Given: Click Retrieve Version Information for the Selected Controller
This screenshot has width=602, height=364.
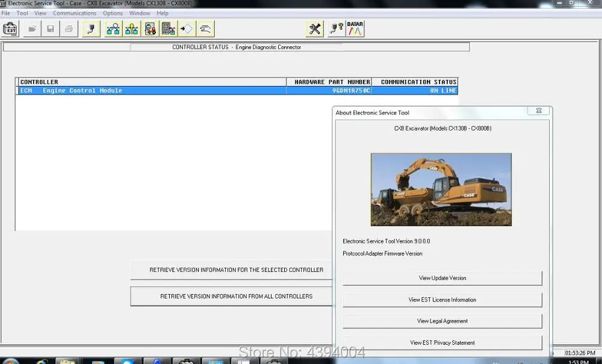Looking at the screenshot, I should 232,270.
